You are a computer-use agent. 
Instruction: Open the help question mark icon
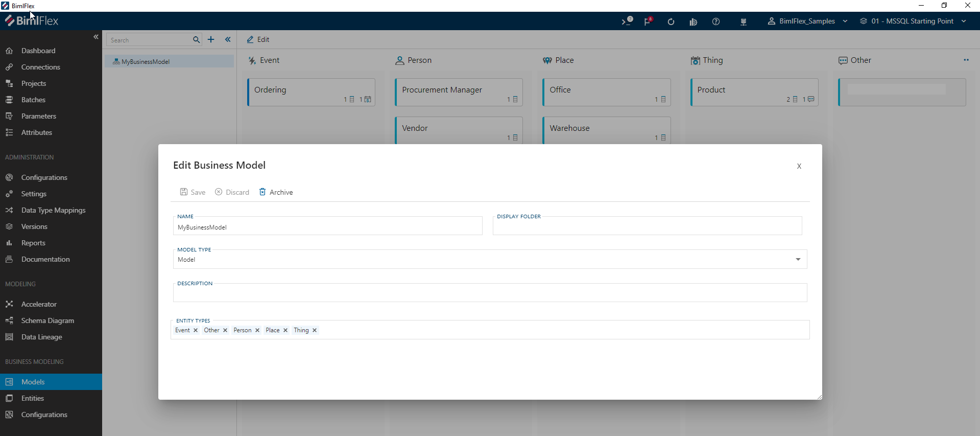(716, 21)
